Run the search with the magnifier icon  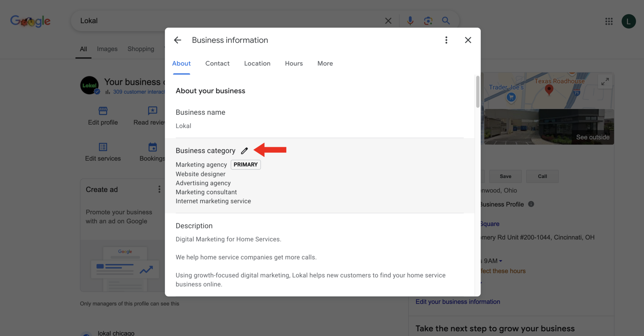446,20
